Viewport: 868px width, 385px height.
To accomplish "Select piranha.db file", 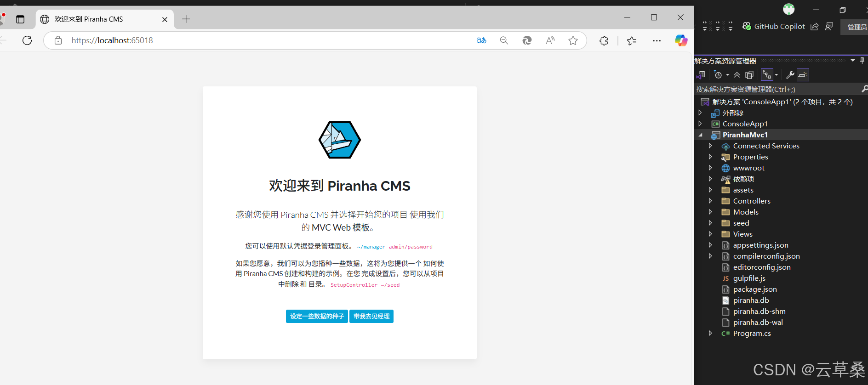I will pyautogui.click(x=751, y=300).
